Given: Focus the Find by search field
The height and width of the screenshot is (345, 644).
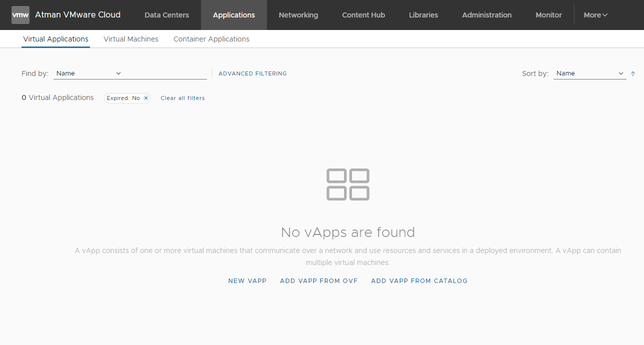Looking at the screenshot, I should (165, 73).
